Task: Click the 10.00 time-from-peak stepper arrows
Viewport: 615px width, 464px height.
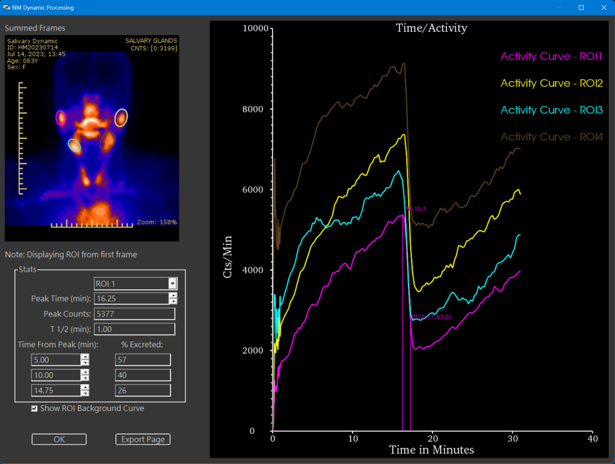Action: (85, 375)
